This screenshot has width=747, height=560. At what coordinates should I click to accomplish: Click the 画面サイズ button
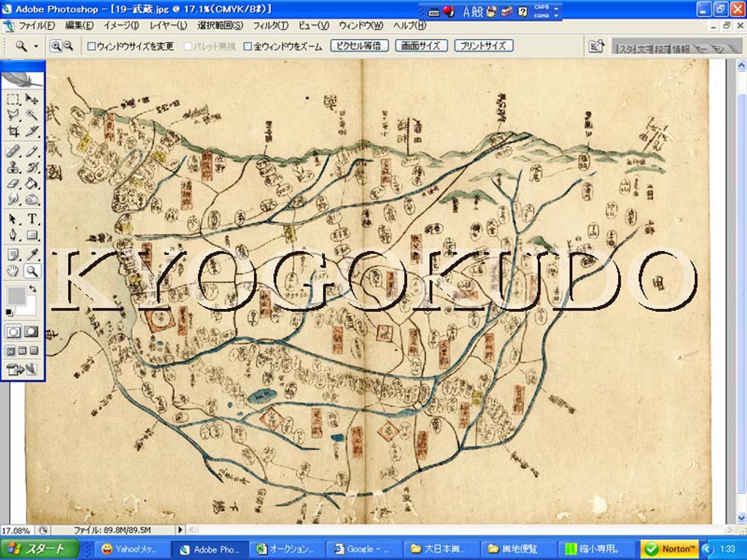[422, 46]
